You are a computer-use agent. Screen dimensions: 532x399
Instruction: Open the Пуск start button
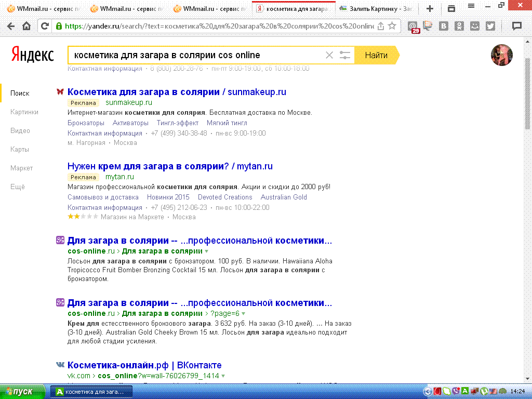click(22, 392)
